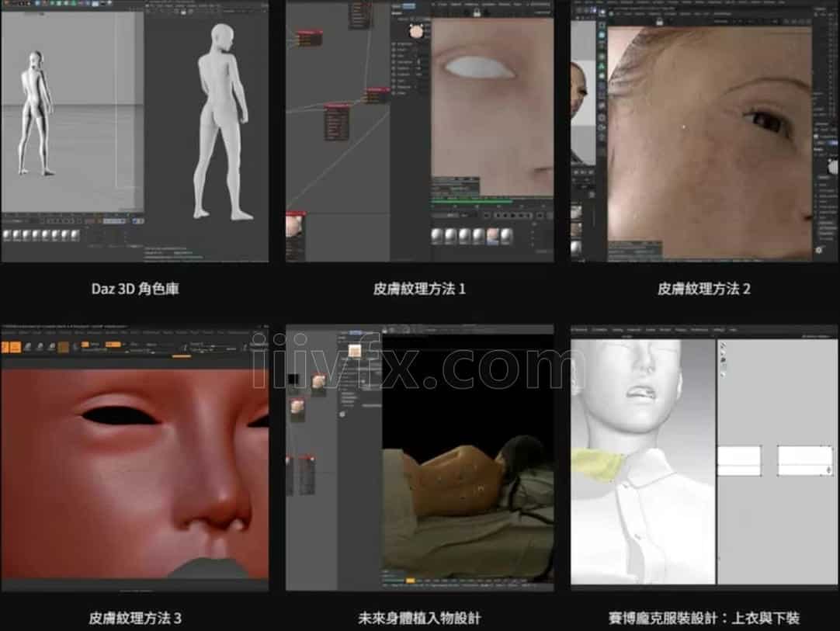The image size is (840, 631).
Task: Click the caption text "皮膚紋理方法 1"
Action: click(419, 289)
